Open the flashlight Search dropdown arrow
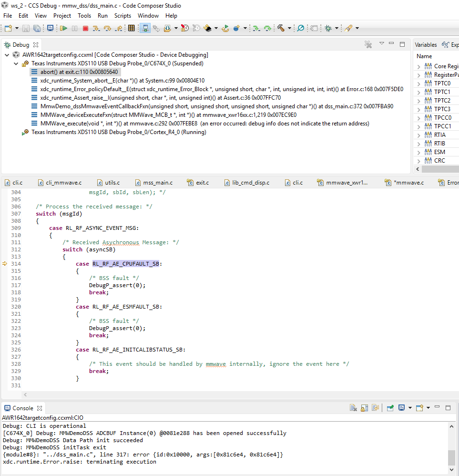The height and width of the screenshot is (476, 459). (x=357, y=28)
